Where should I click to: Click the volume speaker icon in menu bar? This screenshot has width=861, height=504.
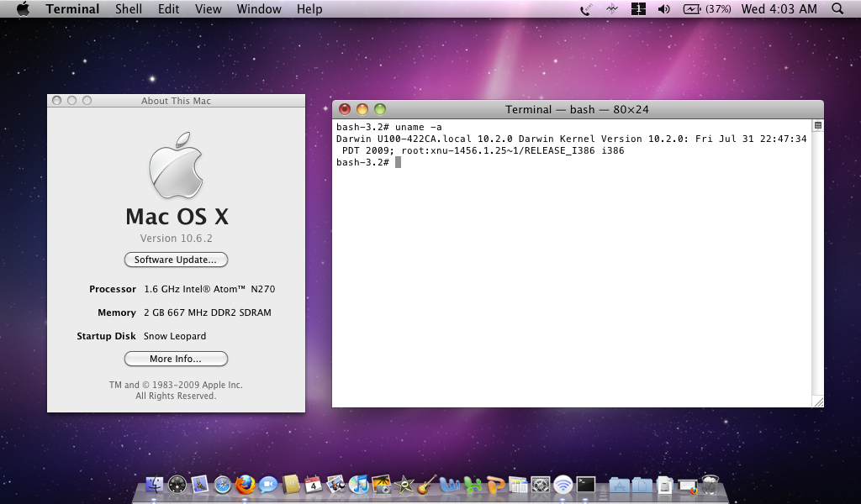(664, 8)
